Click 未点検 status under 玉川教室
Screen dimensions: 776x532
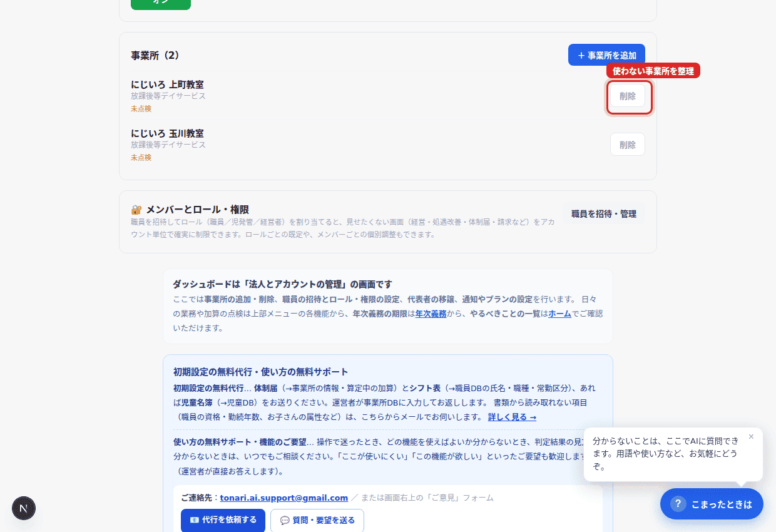tap(141, 158)
